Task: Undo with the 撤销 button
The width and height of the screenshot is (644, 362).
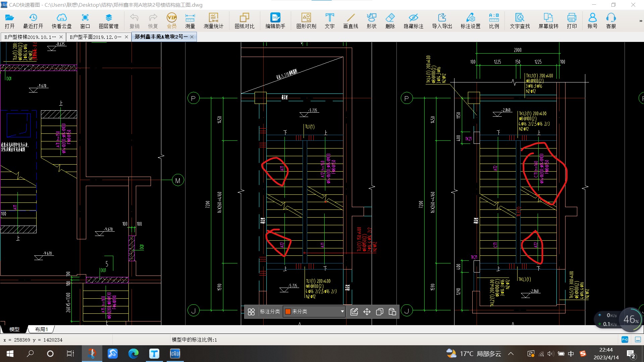Action: 135,21
